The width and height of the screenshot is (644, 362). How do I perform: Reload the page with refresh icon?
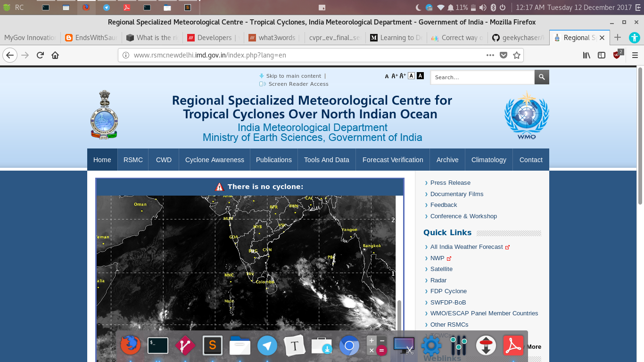[x=40, y=55]
